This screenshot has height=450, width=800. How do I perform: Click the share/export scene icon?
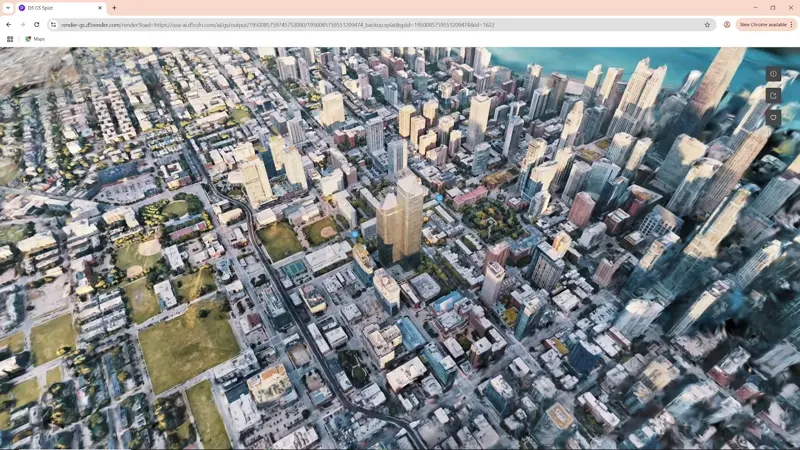pyautogui.click(x=773, y=95)
